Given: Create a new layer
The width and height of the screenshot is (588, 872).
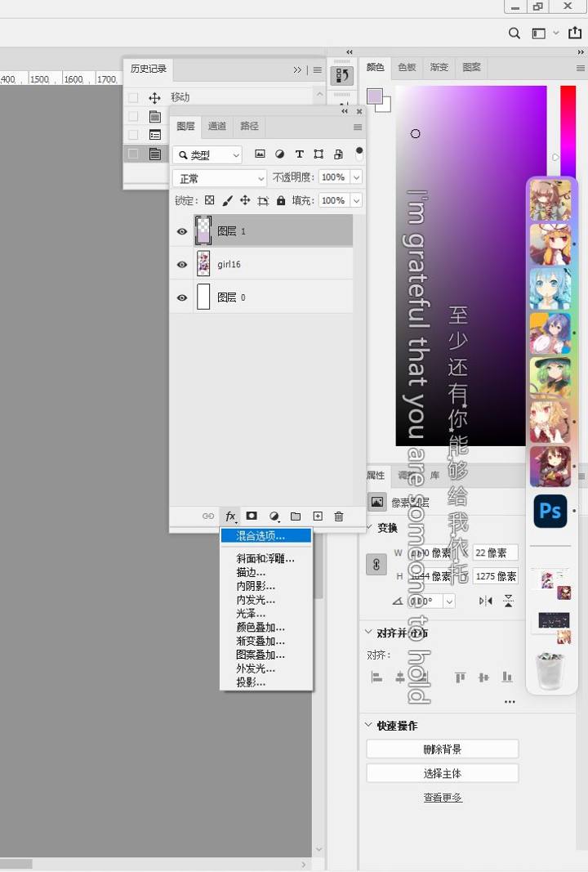Looking at the screenshot, I should [318, 516].
